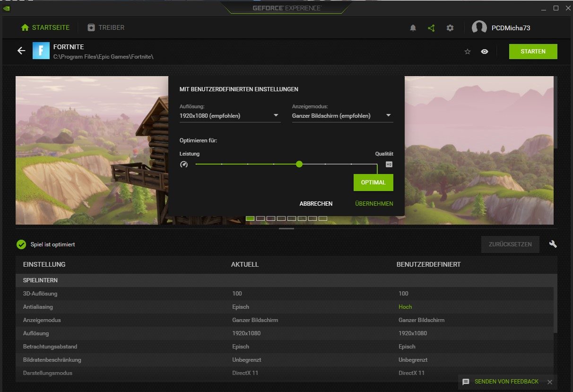Select the last screenshot indicator
Screen dimensions: 573x392
[x=323, y=218]
